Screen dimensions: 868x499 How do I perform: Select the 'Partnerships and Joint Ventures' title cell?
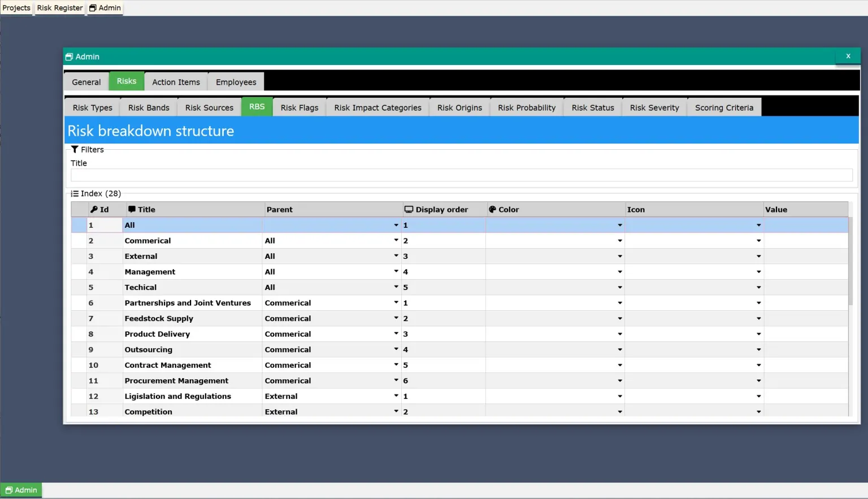(x=192, y=303)
